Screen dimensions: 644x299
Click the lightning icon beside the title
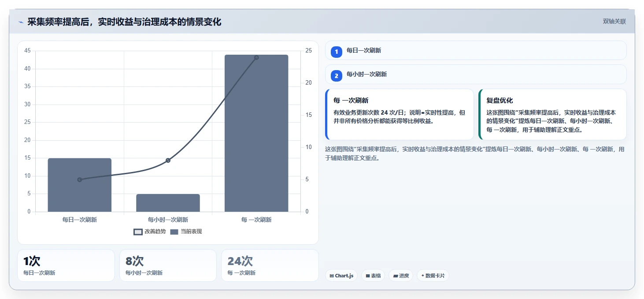coord(21,22)
